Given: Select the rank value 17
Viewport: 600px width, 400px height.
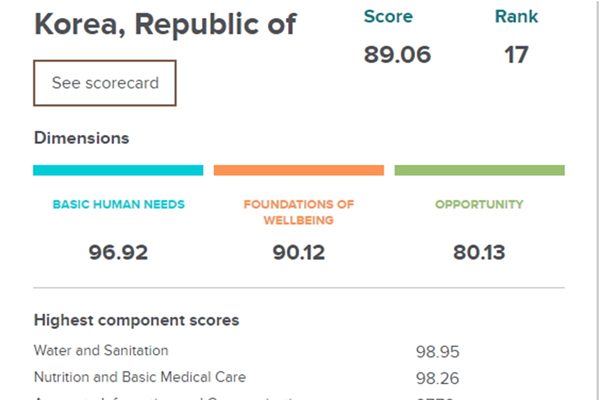Looking at the screenshot, I should (x=516, y=54).
